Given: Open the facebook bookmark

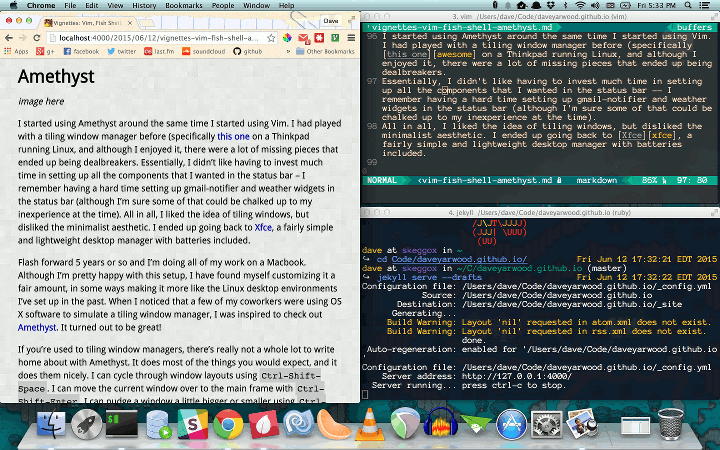Looking at the screenshot, I should point(81,51).
